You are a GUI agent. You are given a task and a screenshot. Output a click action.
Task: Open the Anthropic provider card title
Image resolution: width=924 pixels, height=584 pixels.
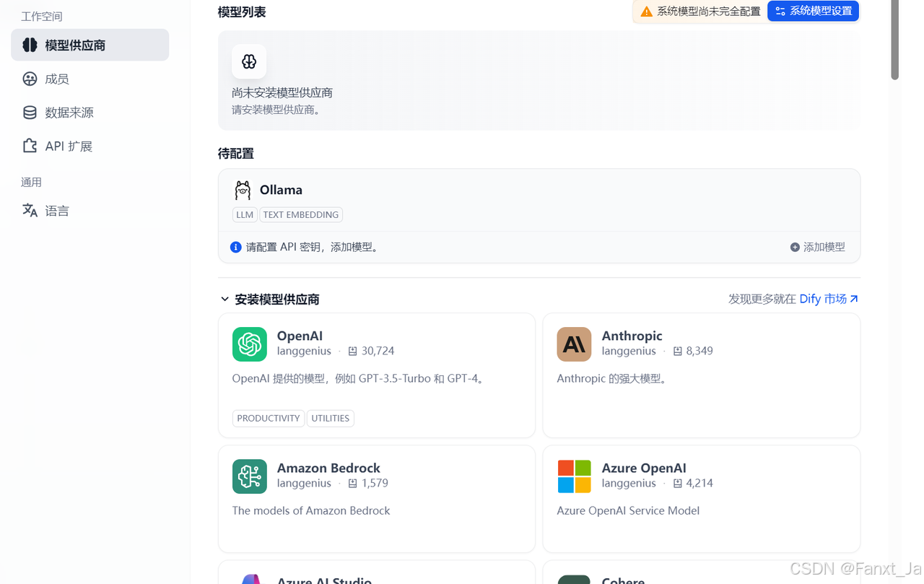[x=632, y=336]
